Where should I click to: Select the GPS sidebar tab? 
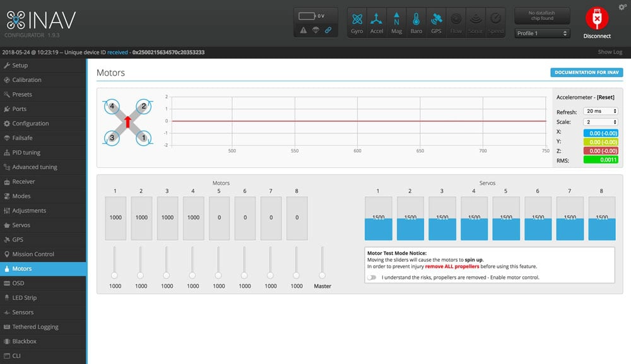point(43,239)
